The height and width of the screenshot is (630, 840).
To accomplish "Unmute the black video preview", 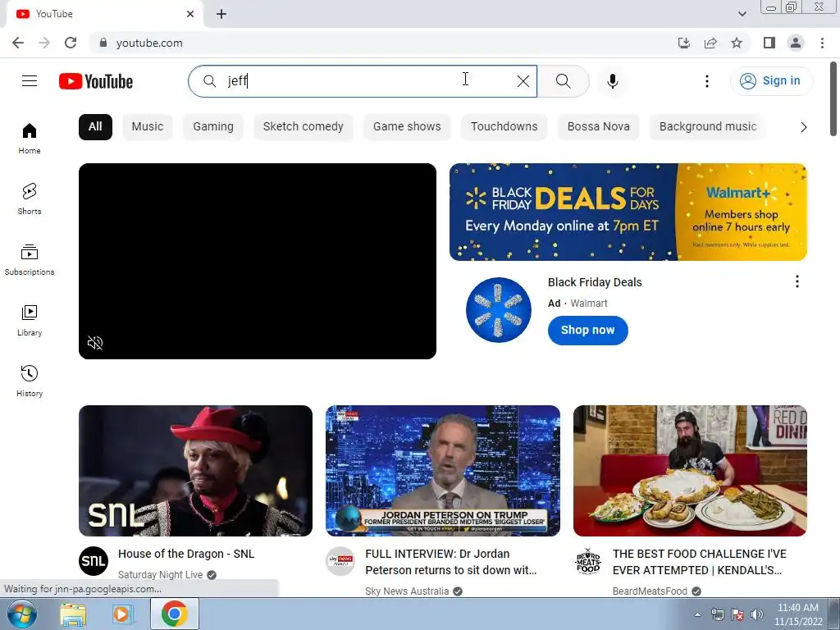I will (95, 343).
